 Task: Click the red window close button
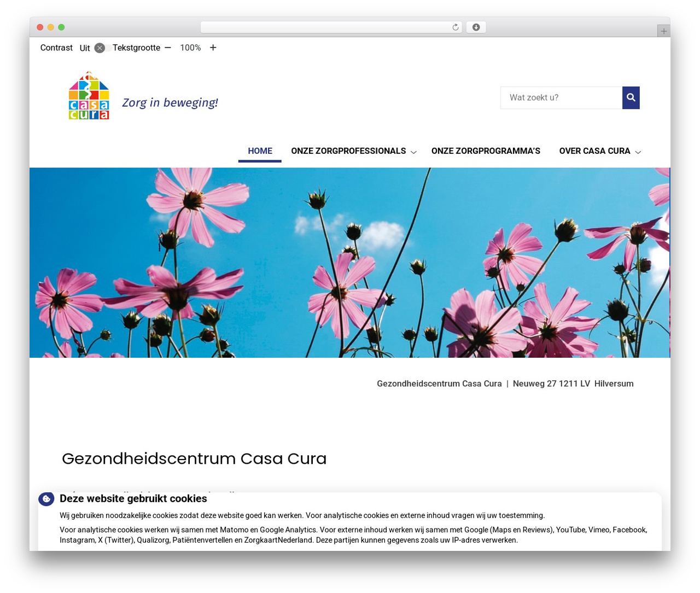pyautogui.click(x=40, y=27)
